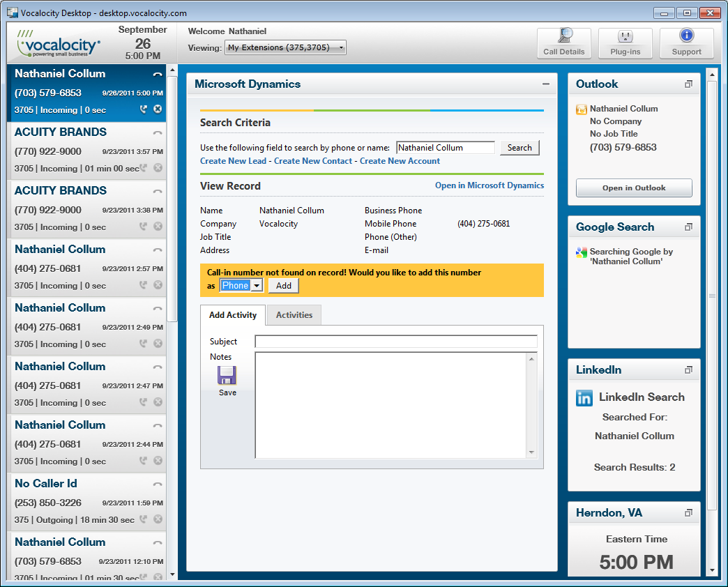Image resolution: width=728 pixels, height=587 pixels.
Task: Select ACUITY BRANDS (770) 922-9000 3:57 PM call
Action: click(87, 151)
